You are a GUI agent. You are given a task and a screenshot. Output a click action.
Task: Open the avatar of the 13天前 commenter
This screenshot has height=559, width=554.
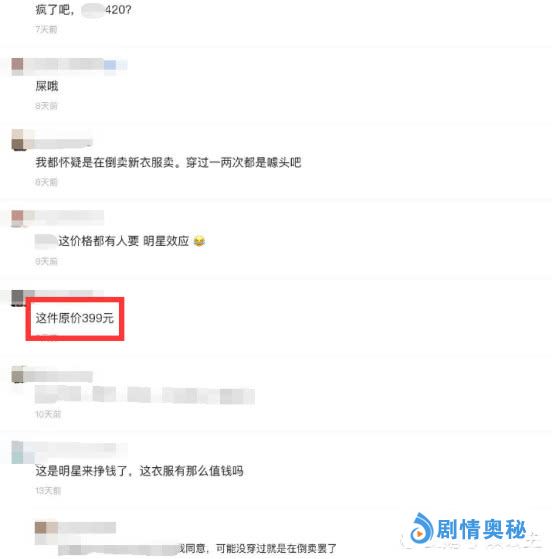(x=17, y=452)
